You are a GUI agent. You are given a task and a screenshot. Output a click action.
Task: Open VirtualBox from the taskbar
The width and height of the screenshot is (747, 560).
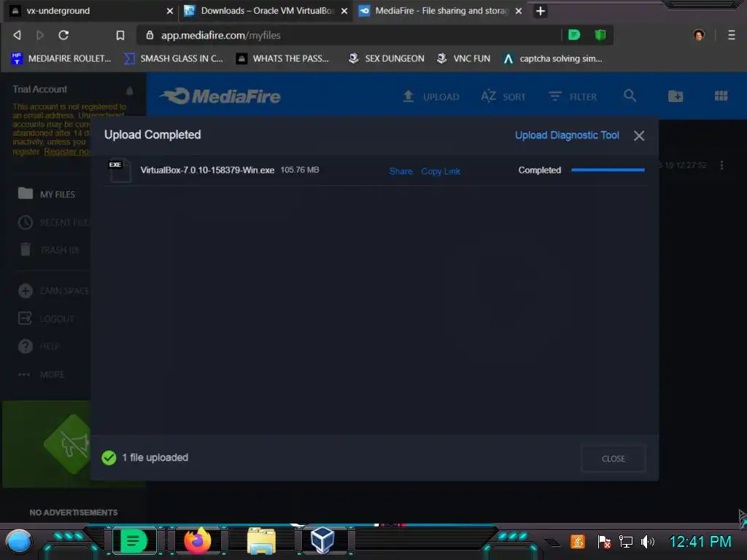click(x=322, y=540)
